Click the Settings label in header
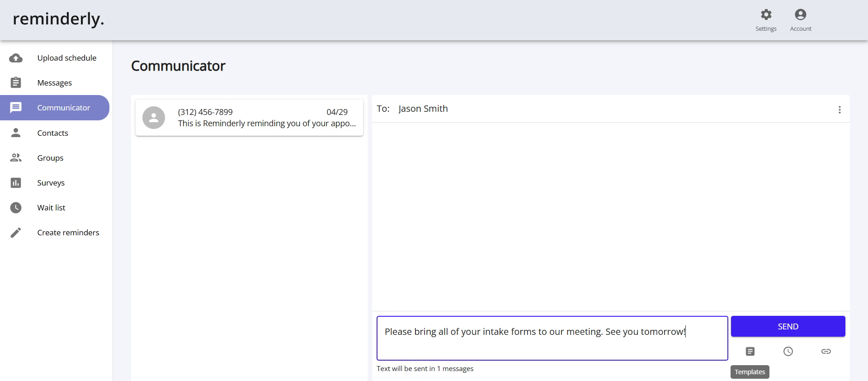Image resolution: width=868 pixels, height=381 pixels. pyautogui.click(x=766, y=29)
